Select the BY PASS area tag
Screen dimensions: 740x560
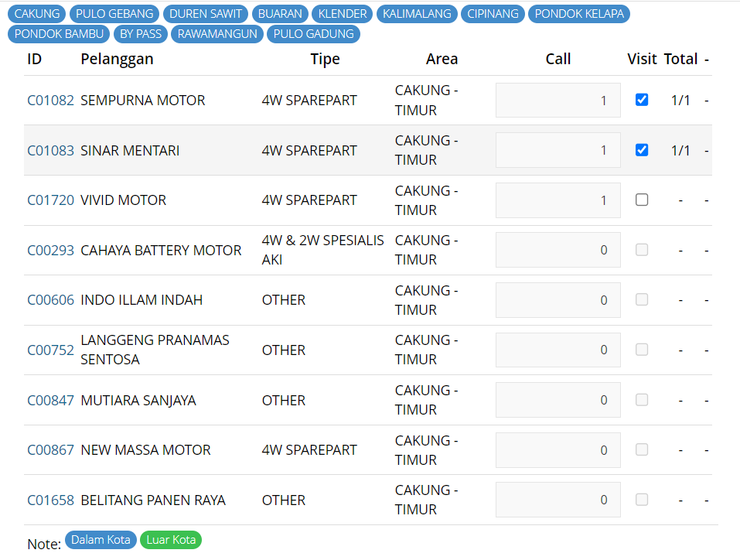(x=140, y=34)
